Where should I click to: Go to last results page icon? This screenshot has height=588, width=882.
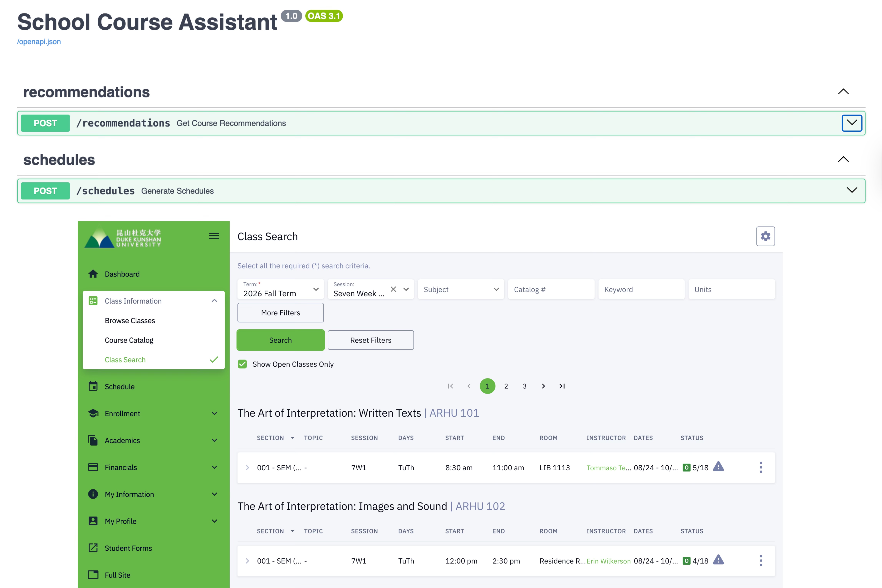tap(562, 386)
